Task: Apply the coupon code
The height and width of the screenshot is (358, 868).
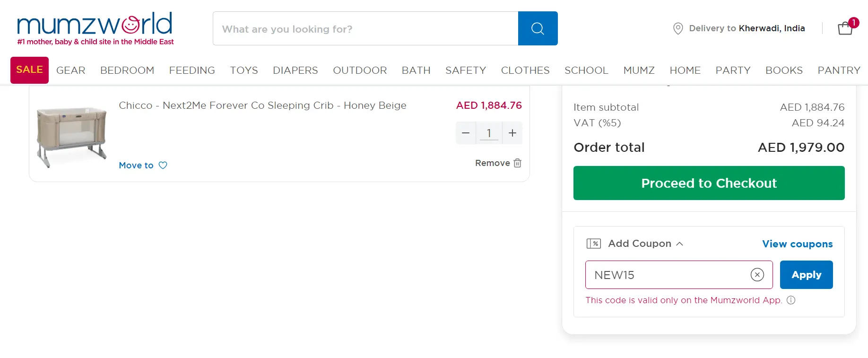Action: pyautogui.click(x=806, y=275)
